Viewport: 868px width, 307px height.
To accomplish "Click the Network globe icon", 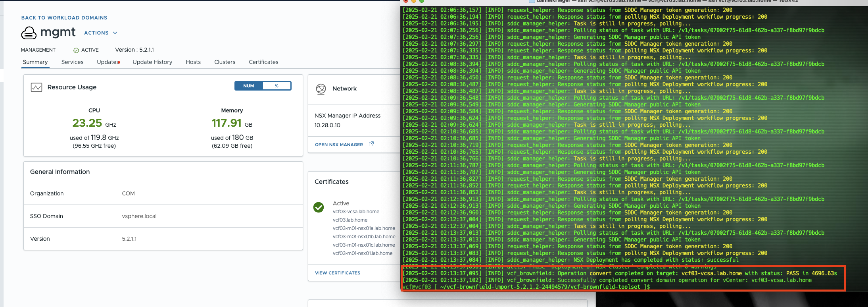I will point(321,89).
